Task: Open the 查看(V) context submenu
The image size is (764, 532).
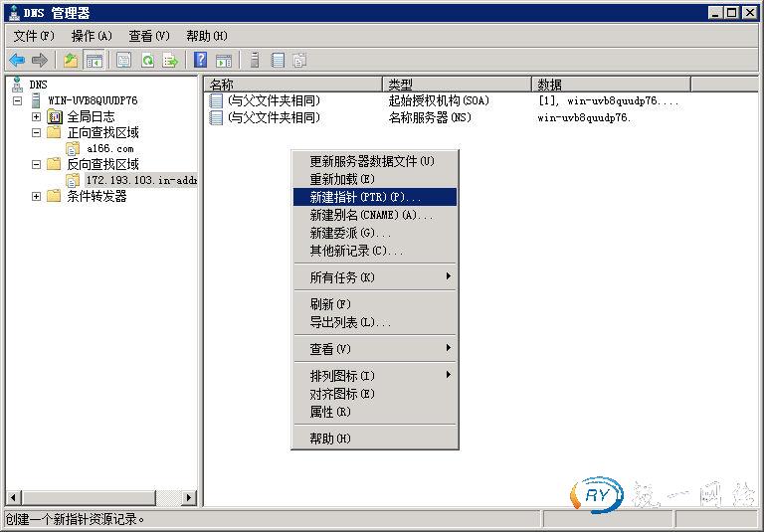Action: pos(375,348)
